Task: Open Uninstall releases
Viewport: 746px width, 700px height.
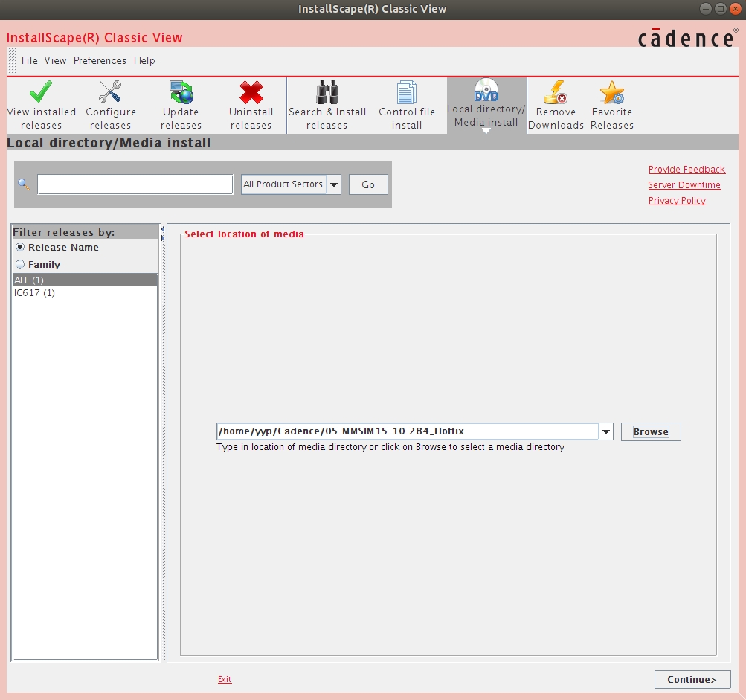Action: pos(251,105)
